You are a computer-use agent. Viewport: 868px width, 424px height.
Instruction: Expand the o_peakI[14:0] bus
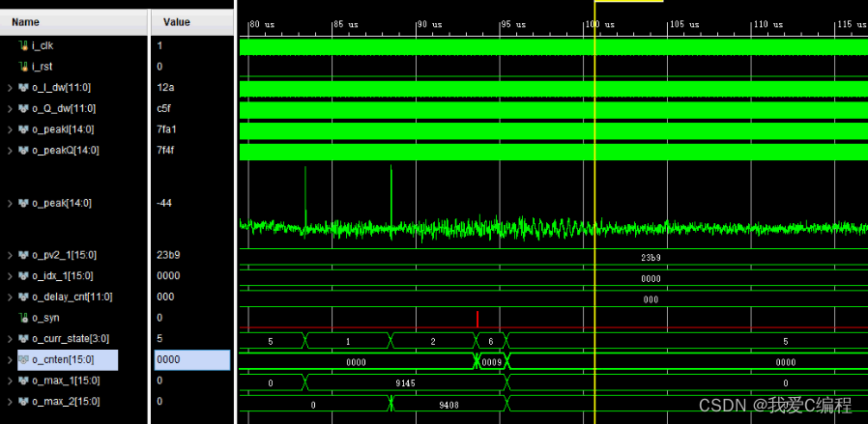click(10, 129)
